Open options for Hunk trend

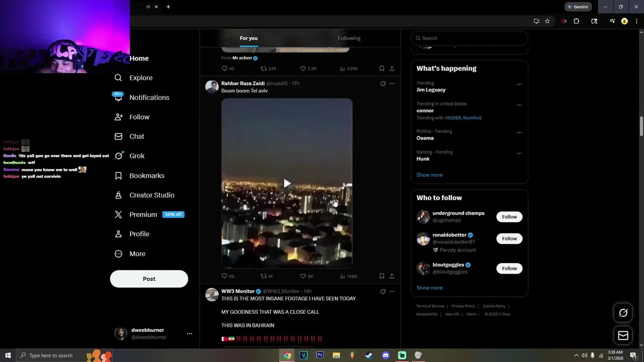tap(519, 153)
